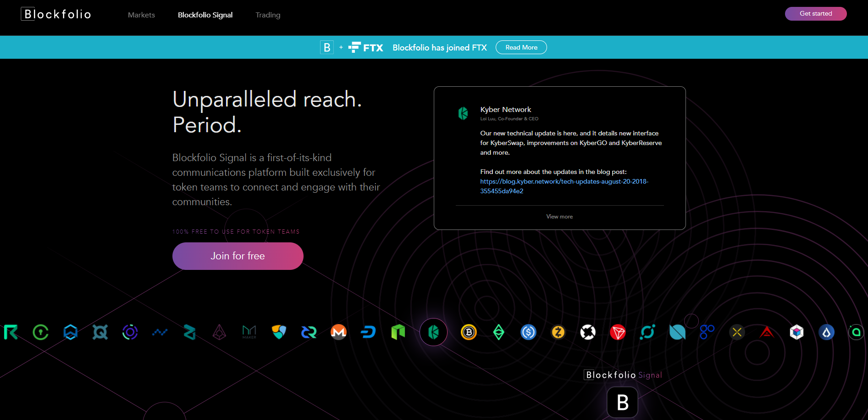Select the Ontology coin icon
The height and width of the screenshot is (420, 868).
point(677,332)
